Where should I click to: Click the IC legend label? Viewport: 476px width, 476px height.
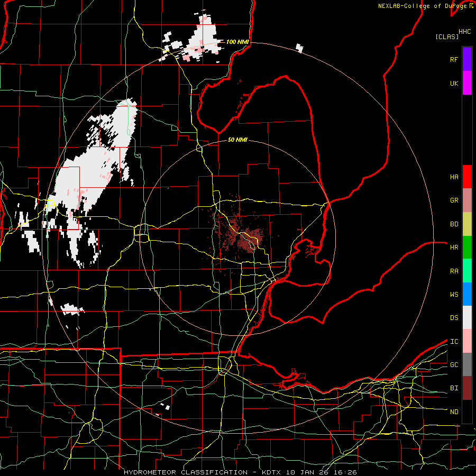tap(454, 341)
